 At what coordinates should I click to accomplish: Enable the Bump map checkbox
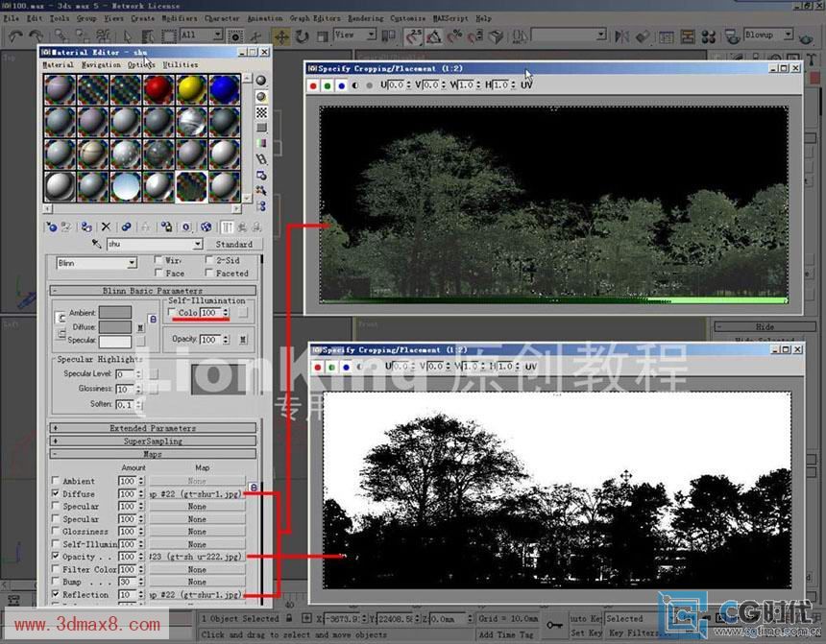56,582
